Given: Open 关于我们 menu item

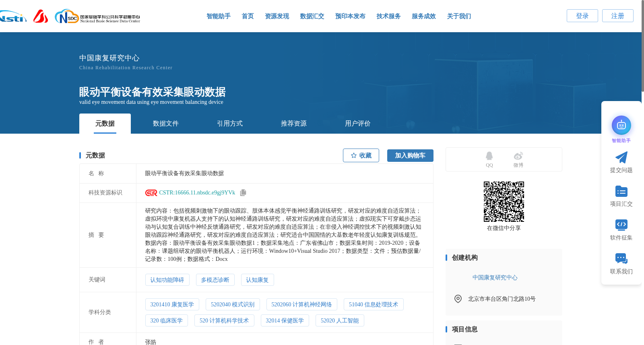Looking at the screenshot, I should pos(459,16).
